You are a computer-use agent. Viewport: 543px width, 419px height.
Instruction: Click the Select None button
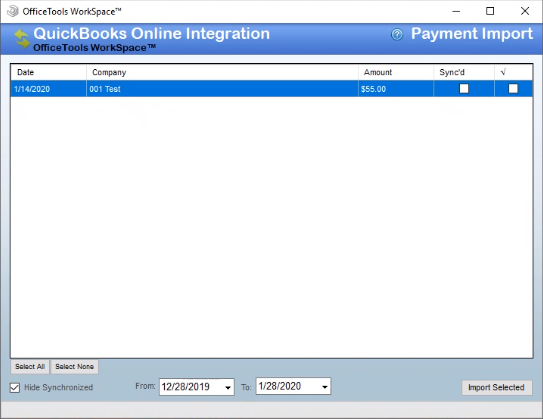pos(74,367)
